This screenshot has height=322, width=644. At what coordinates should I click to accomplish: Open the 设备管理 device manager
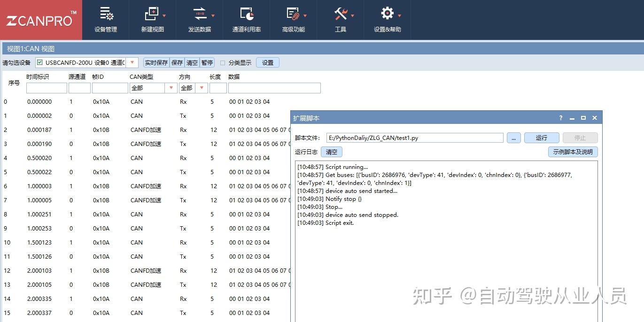(x=106, y=19)
